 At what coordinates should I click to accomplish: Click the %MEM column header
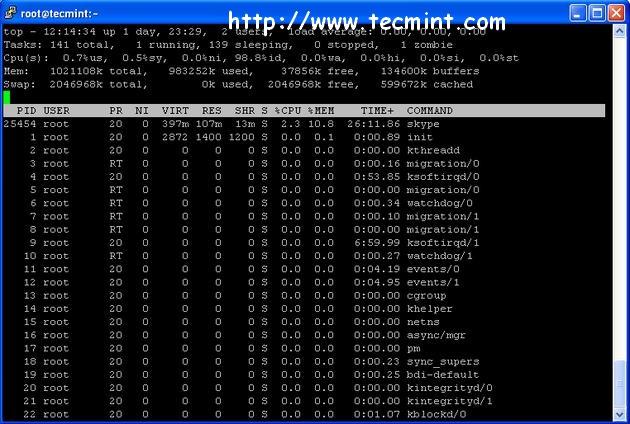point(321,111)
